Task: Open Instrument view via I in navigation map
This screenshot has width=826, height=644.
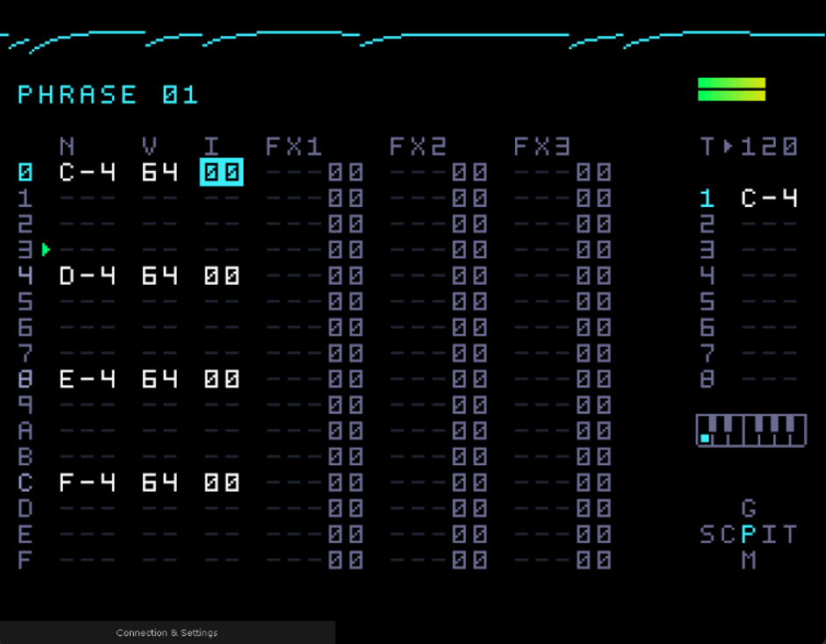Action: pos(769,534)
